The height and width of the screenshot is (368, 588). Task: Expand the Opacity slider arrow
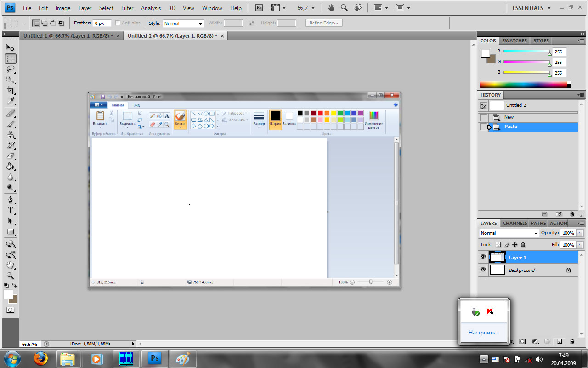pos(580,233)
